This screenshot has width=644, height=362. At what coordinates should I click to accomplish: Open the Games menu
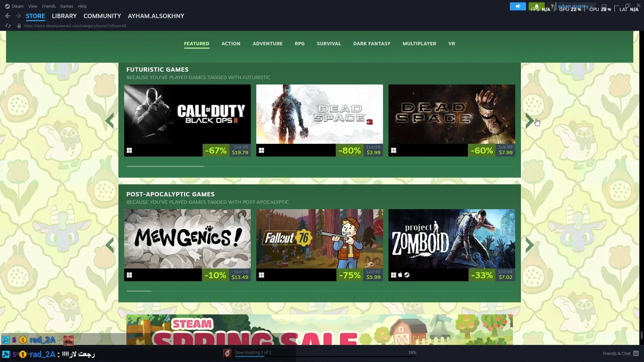66,6
